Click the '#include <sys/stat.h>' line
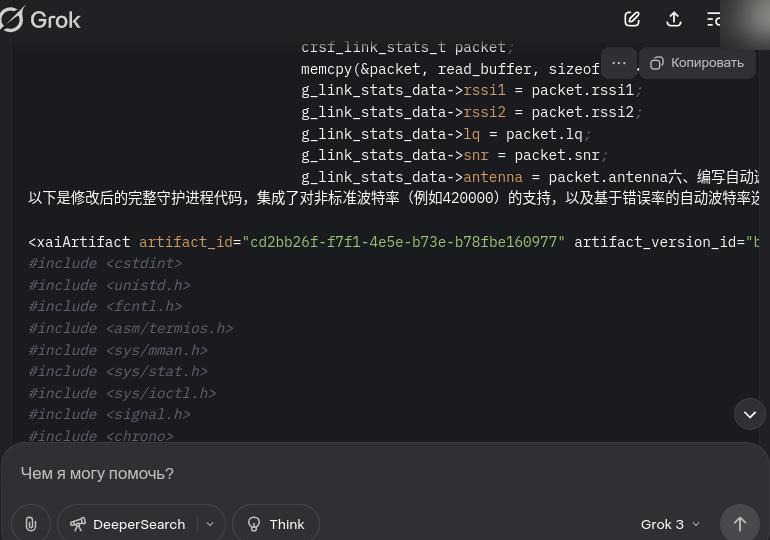 click(x=118, y=371)
